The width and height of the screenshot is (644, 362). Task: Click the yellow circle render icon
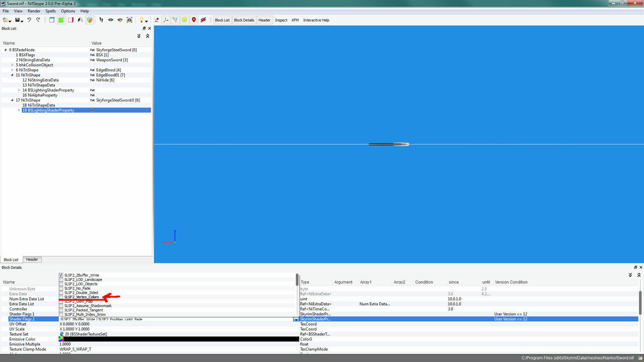point(184,20)
